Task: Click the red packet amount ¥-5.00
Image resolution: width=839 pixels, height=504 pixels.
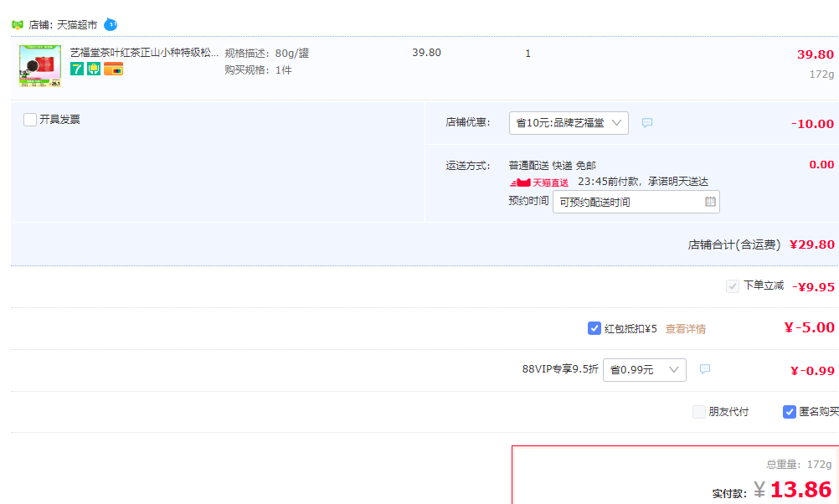Action: (x=809, y=327)
